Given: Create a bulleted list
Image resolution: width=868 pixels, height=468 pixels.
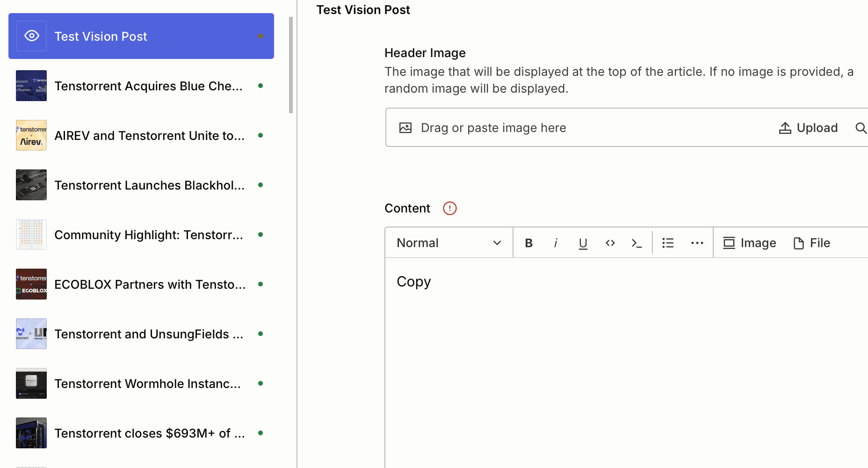Looking at the screenshot, I should [667, 243].
